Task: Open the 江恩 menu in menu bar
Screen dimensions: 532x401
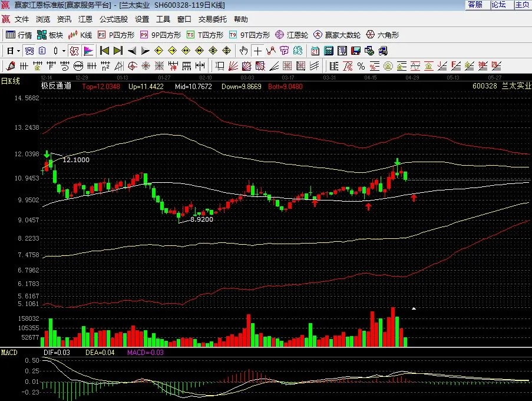Action: (x=85, y=19)
